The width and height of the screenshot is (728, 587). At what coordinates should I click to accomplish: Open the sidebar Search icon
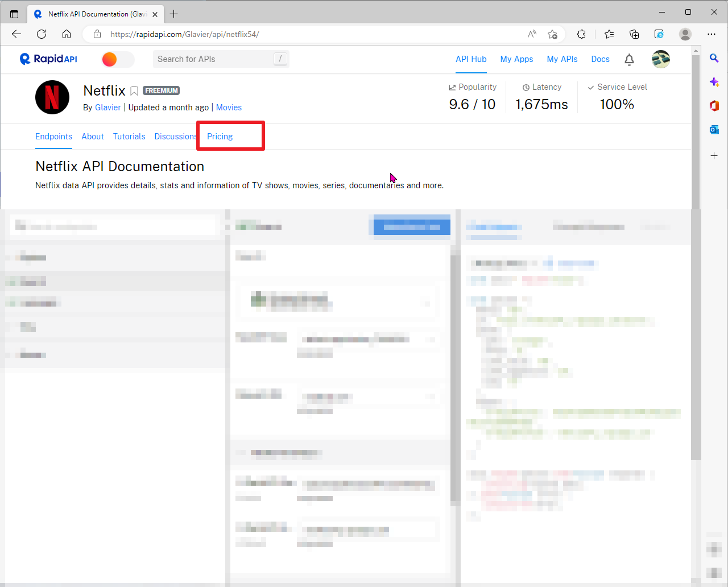(714, 58)
